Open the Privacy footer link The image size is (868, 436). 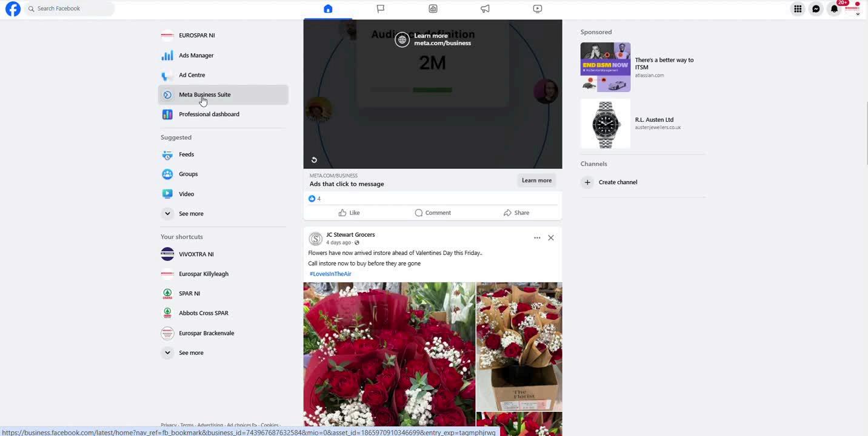click(x=169, y=425)
